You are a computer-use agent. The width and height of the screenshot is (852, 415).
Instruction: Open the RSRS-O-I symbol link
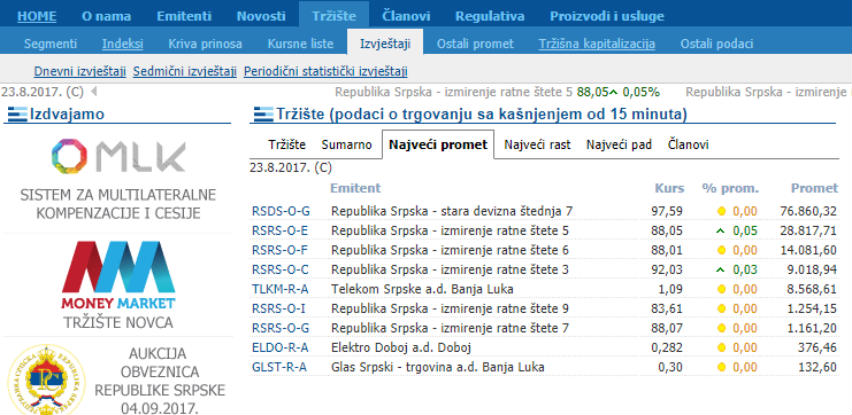coord(279,309)
